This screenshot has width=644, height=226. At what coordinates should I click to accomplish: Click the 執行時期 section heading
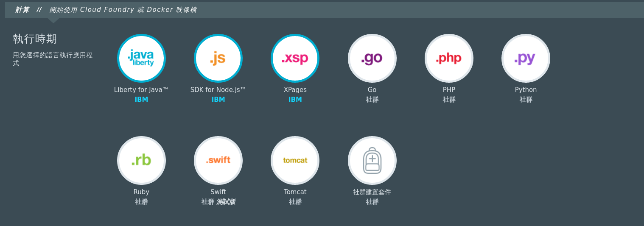click(x=35, y=39)
